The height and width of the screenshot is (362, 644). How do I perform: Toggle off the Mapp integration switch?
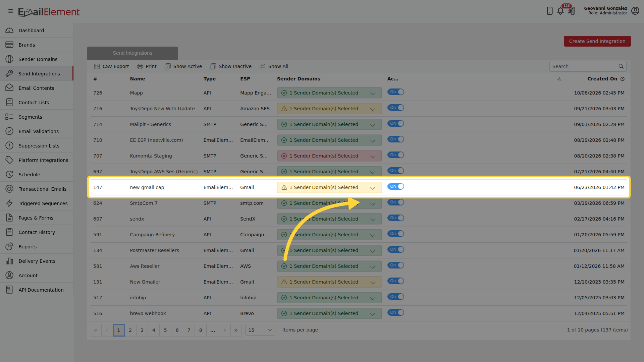tap(396, 92)
